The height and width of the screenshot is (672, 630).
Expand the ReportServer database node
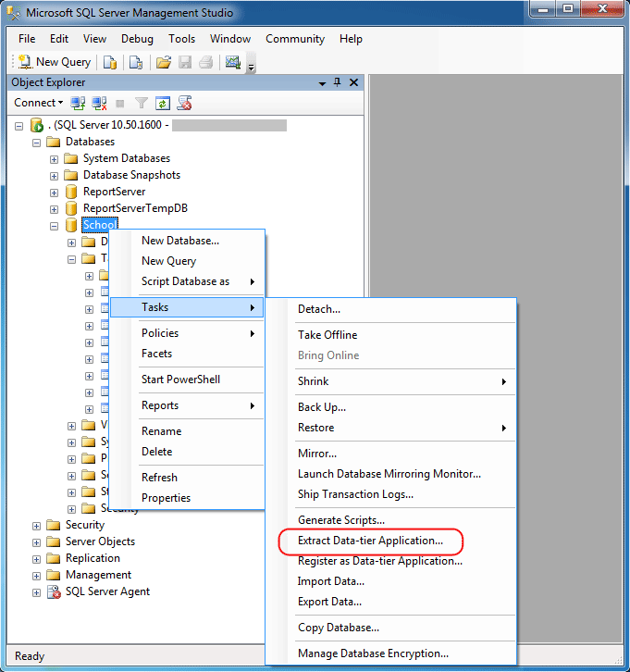(54, 193)
